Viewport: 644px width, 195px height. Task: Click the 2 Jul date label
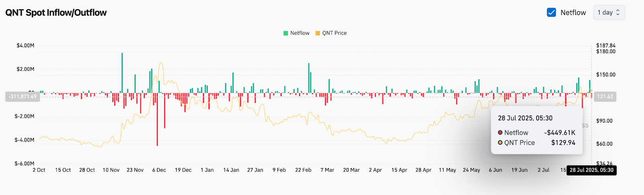(x=543, y=170)
